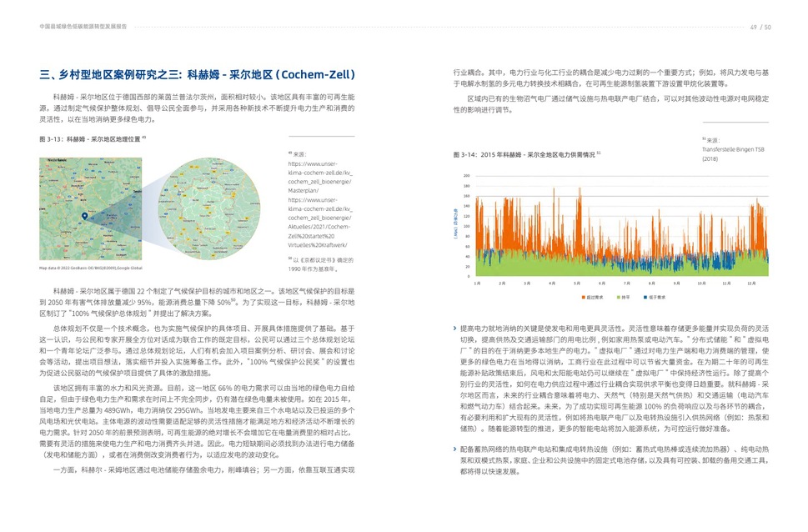Click the second arrow bullet starting 配备蓄热网络
This screenshot has height=532, width=808.
click(x=454, y=449)
